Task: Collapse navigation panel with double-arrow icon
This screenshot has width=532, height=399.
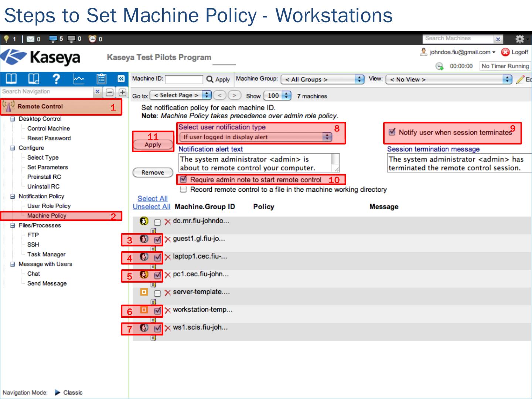Action: 121,79
